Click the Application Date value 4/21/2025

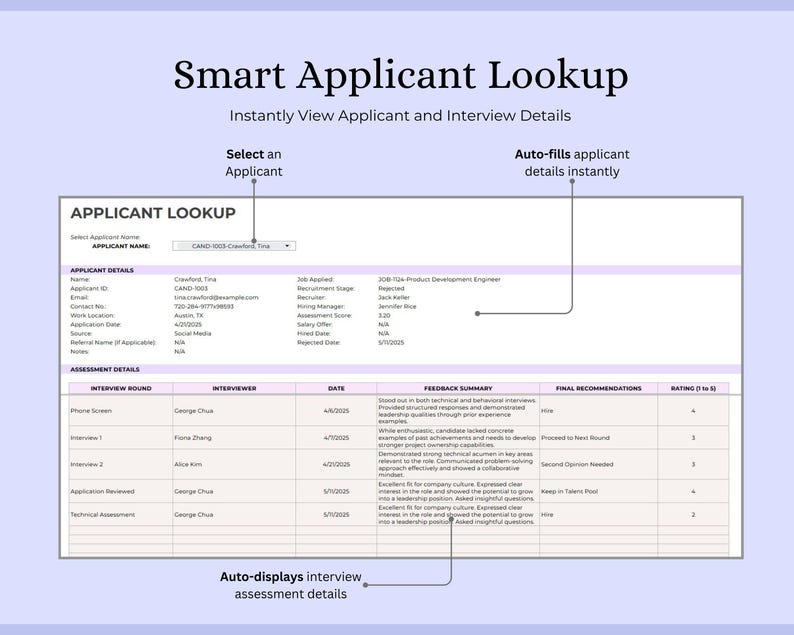[188, 325]
